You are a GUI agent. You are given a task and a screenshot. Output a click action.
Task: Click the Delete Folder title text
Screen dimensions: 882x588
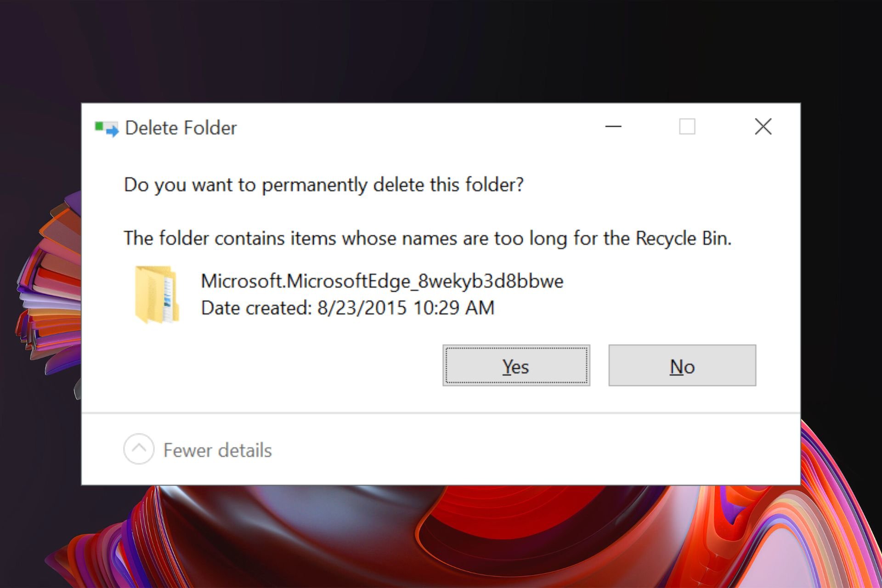181,128
